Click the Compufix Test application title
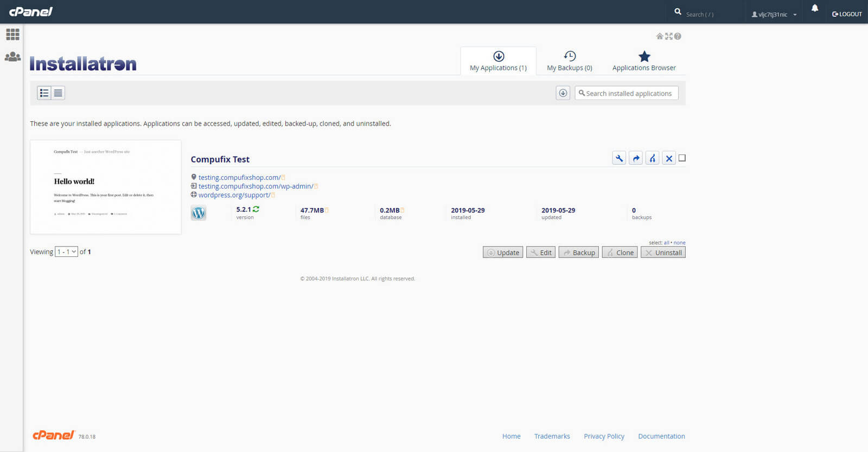The height and width of the screenshot is (452, 868). click(220, 159)
